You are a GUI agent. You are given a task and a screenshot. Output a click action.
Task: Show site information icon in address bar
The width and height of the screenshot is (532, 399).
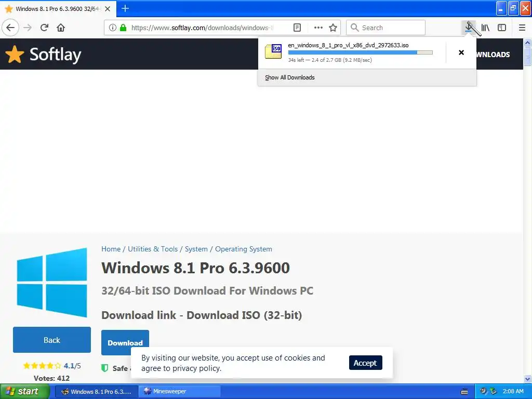(113, 28)
